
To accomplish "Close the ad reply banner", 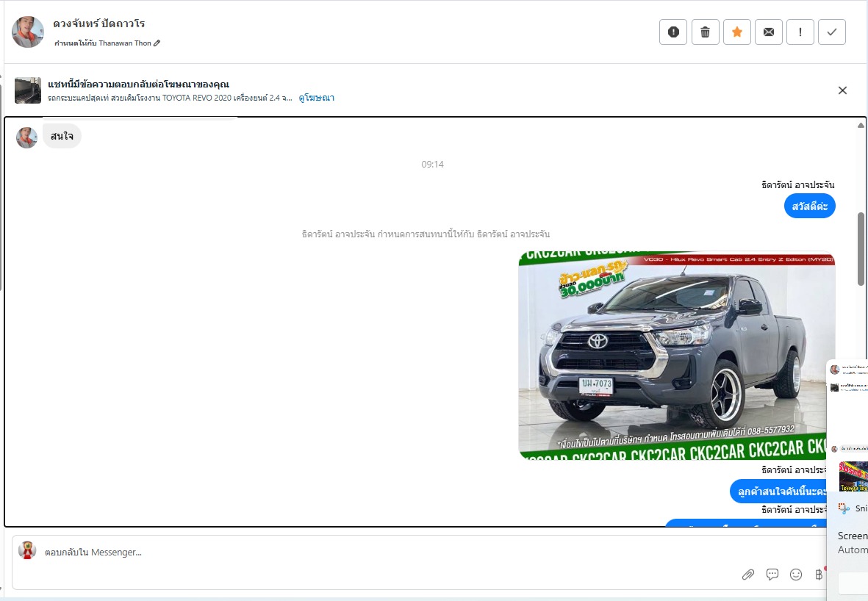I will 842,90.
